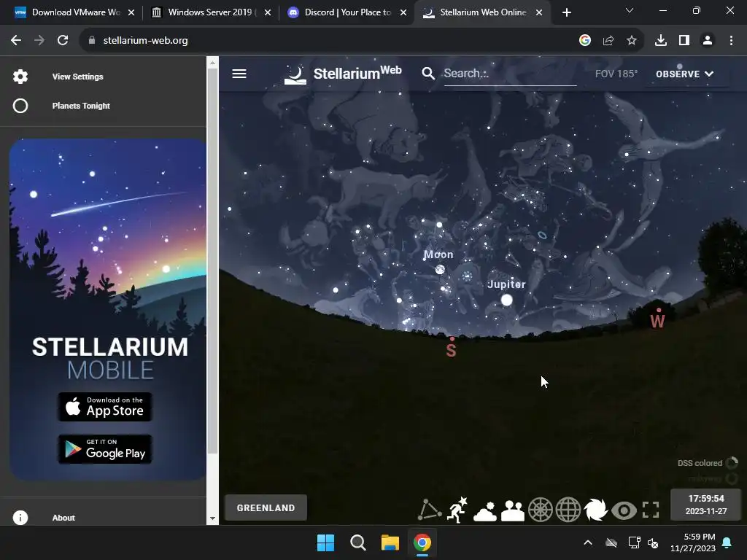Go back in browser
This screenshot has height=560, width=747.
tap(16, 41)
